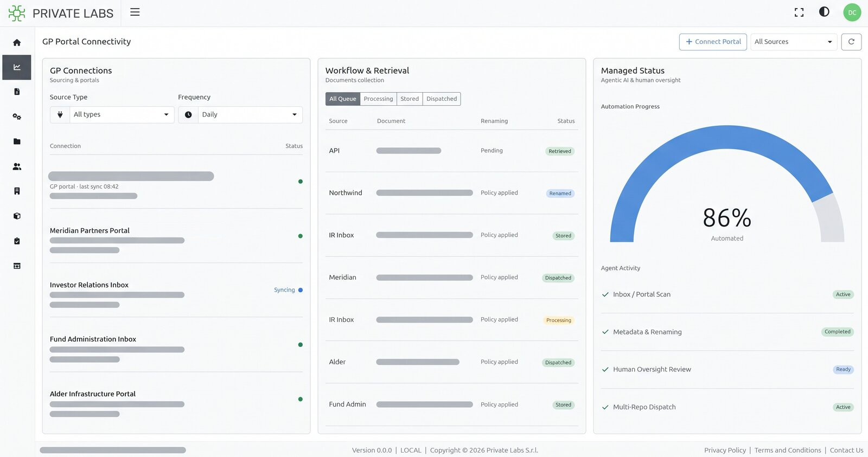Click the Syncing status label
Screen dimensions: 868x457
284,290
